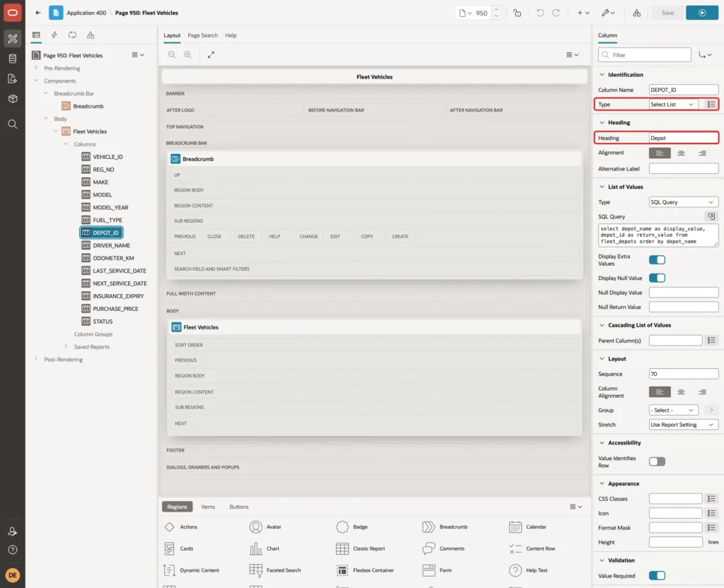Open the column Type Select List dropdown
This screenshot has width=724, height=588.
click(x=674, y=105)
